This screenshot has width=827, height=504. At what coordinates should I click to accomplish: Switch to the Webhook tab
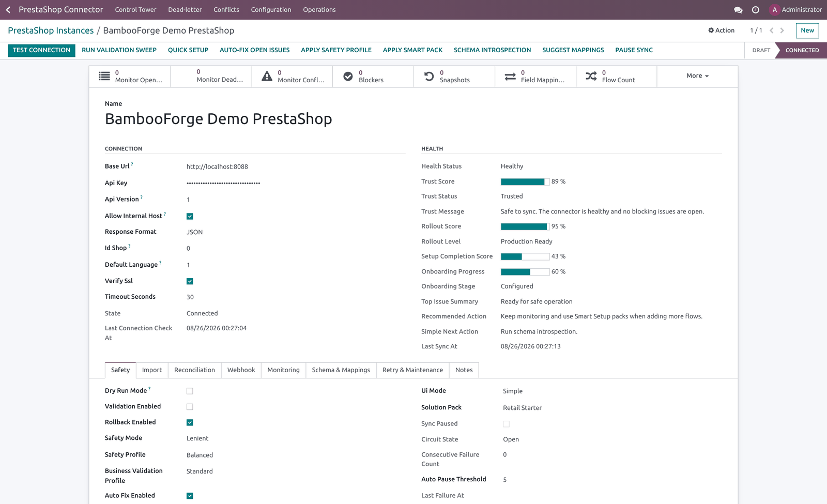click(241, 370)
